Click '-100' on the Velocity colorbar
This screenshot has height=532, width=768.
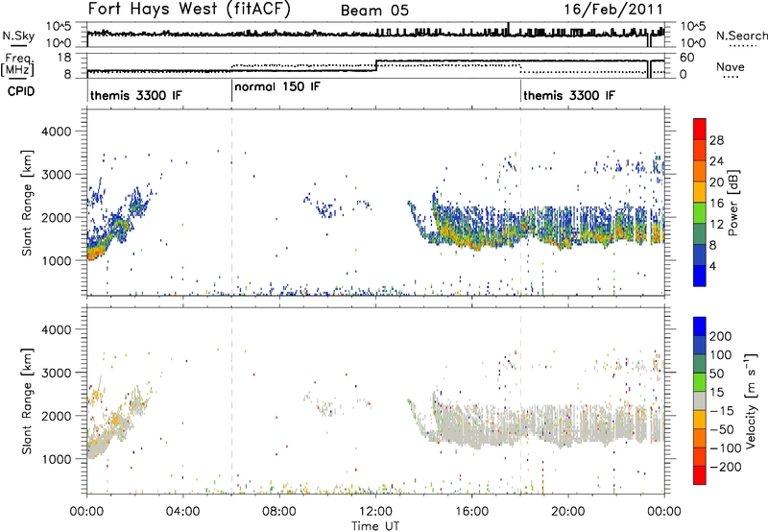click(x=725, y=448)
